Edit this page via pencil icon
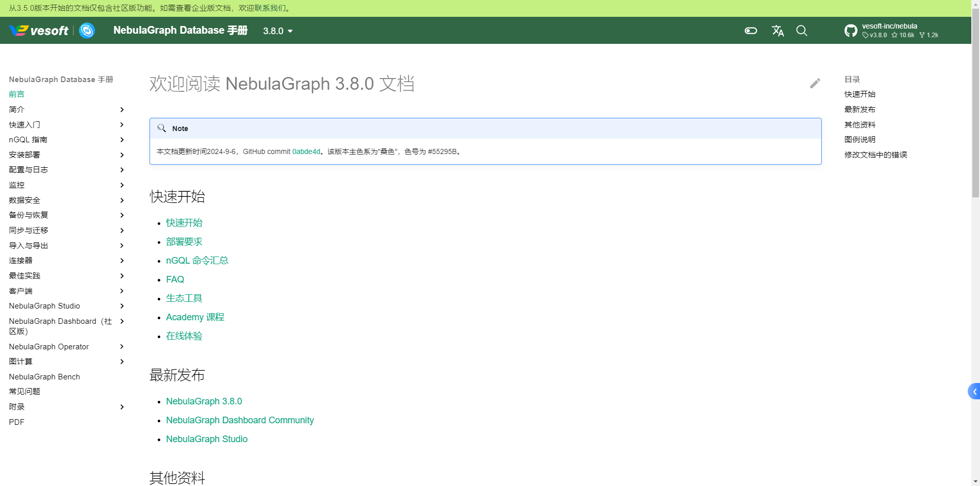 pyautogui.click(x=815, y=83)
